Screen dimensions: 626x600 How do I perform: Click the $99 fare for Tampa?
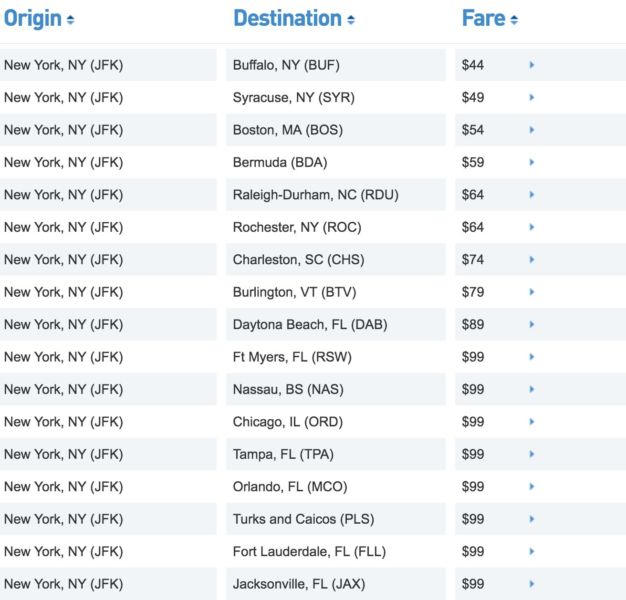click(x=473, y=454)
